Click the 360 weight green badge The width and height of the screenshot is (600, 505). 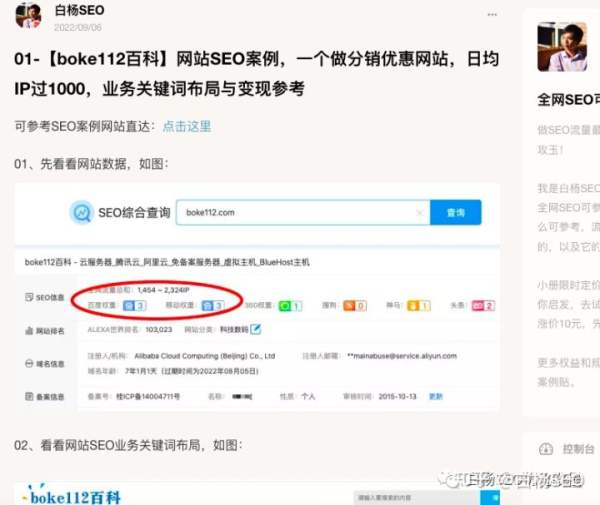[x=290, y=306]
